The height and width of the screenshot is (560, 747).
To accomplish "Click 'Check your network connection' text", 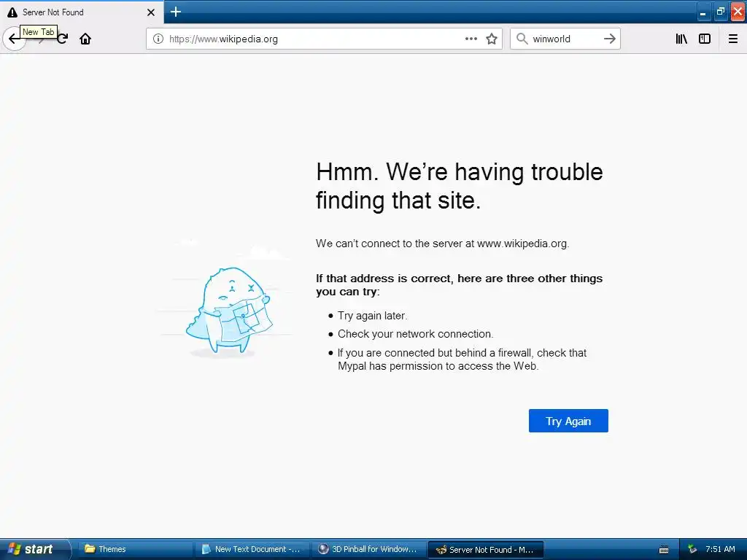I will 415,334.
